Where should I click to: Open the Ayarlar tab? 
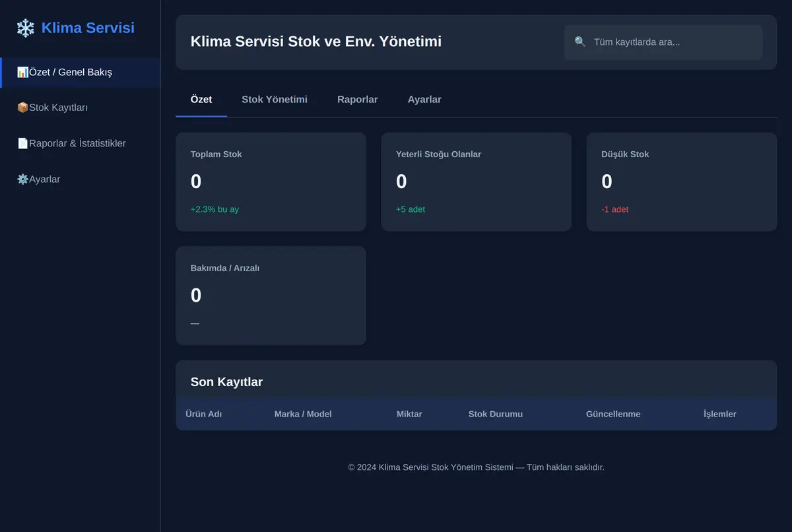tap(424, 100)
